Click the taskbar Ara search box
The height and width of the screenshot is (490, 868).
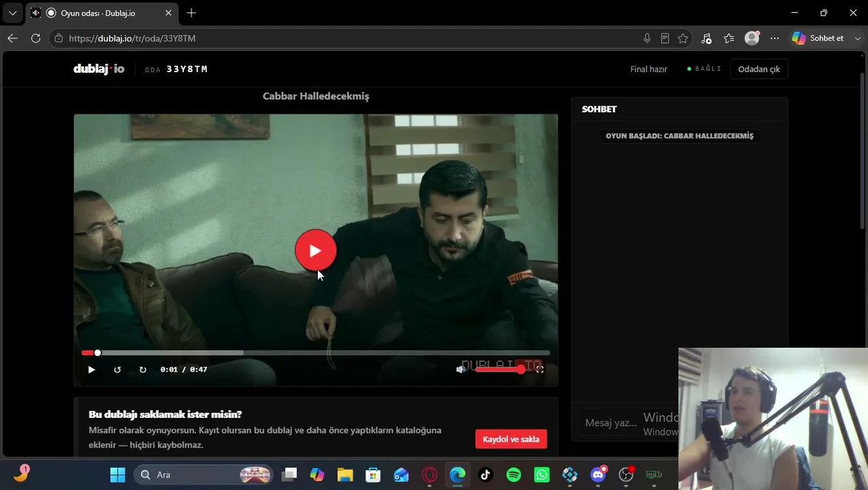click(x=203, y=474)
